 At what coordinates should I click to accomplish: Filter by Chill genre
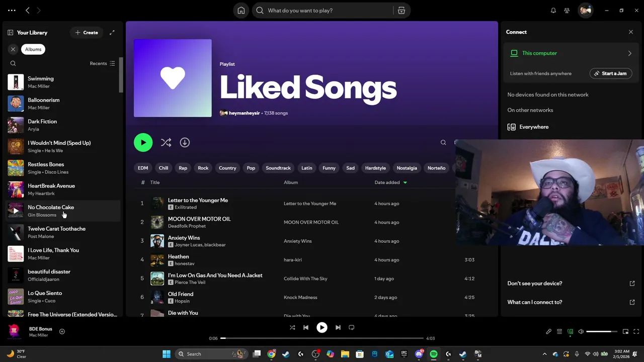click(x=164, y=168)
